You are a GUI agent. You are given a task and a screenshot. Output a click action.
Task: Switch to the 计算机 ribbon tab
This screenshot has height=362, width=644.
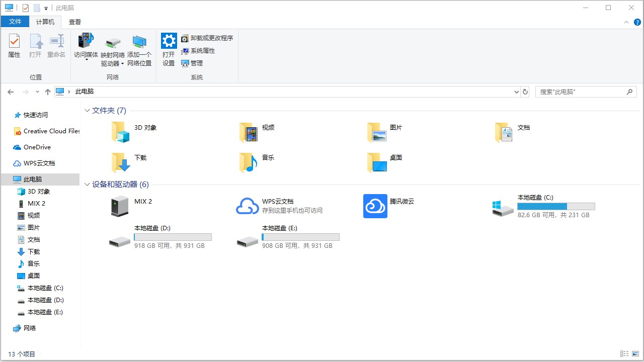pos(45,22)
